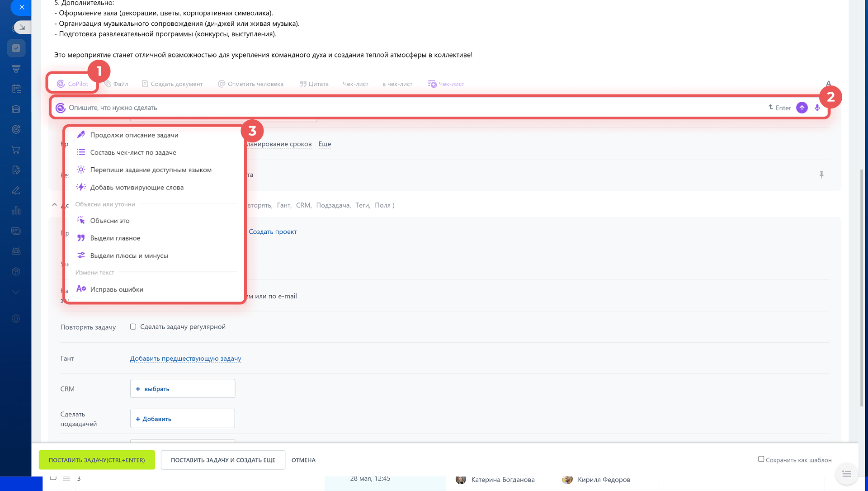The height and width of the screenshot is (491, 868).
Task: Click the shopping cart sidebar icon
Action: (16, 150)
